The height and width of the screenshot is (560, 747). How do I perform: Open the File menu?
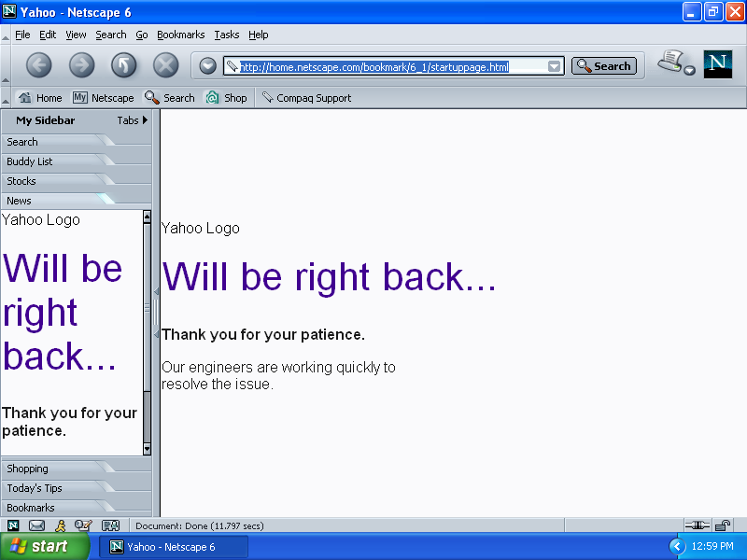click(x=22, y=35)
